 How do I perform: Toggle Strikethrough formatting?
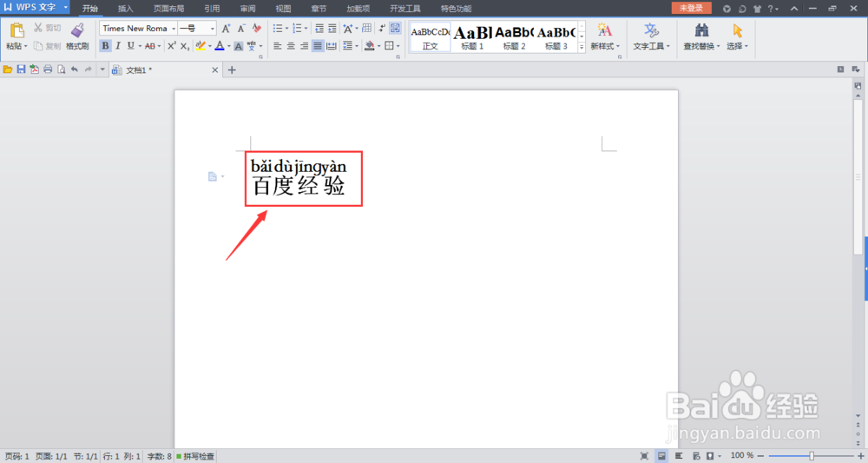[150, 46]
